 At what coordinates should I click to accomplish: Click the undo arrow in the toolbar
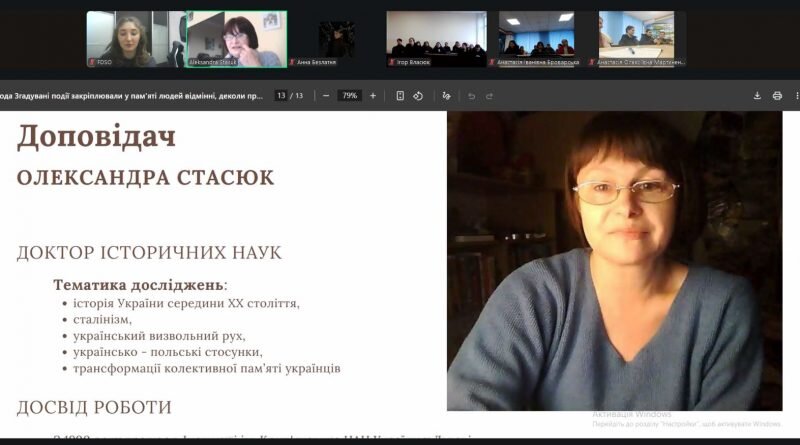471,96
